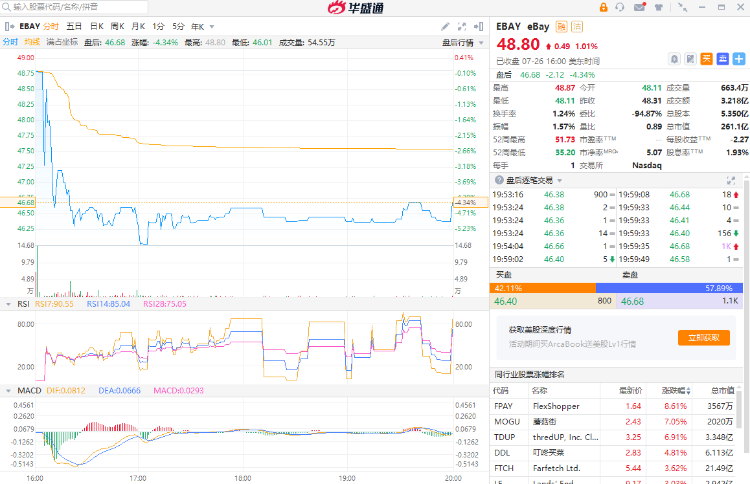Click the 19:53:16 trade at 46.38
Screen dimensions: 750x484
(x=553, y=195)
